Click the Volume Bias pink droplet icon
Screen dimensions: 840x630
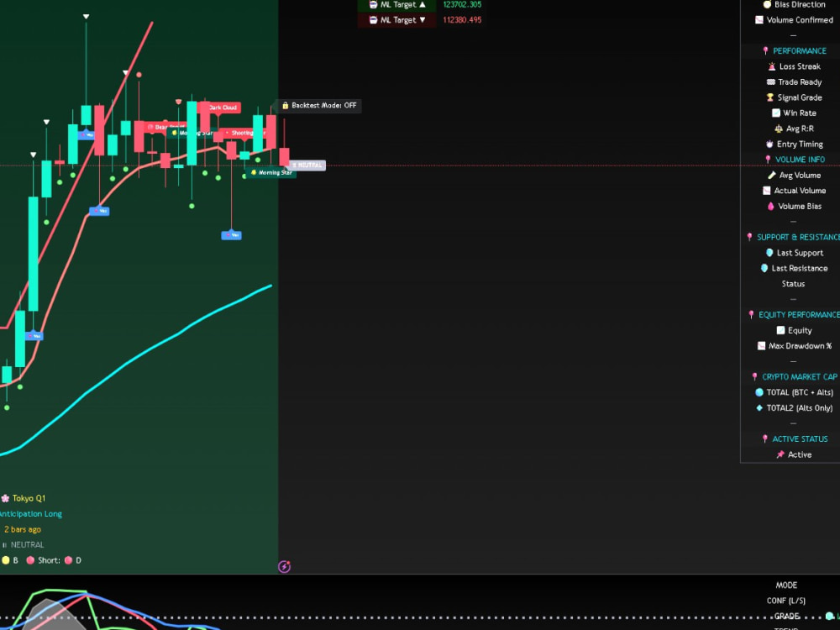pos(771,207)
